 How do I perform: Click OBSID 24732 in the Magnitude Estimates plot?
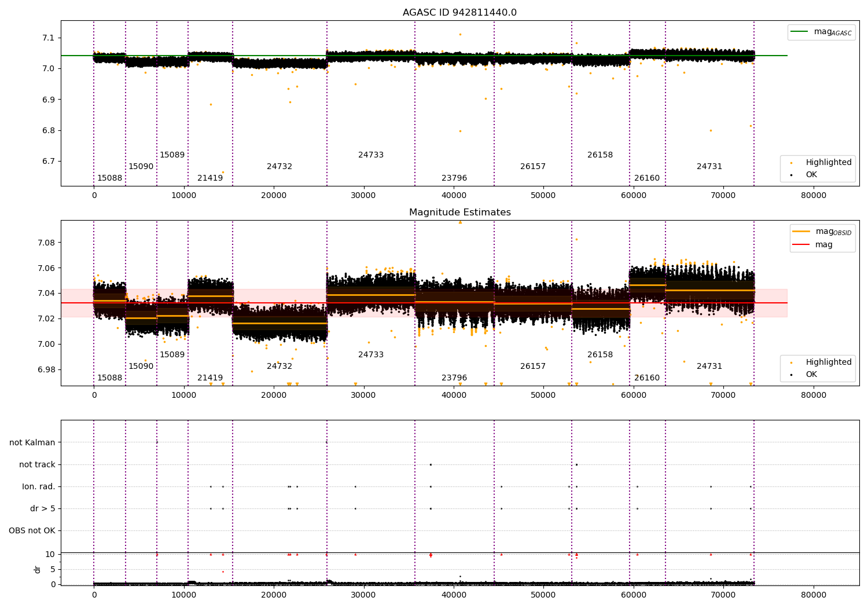click(279, 366)
